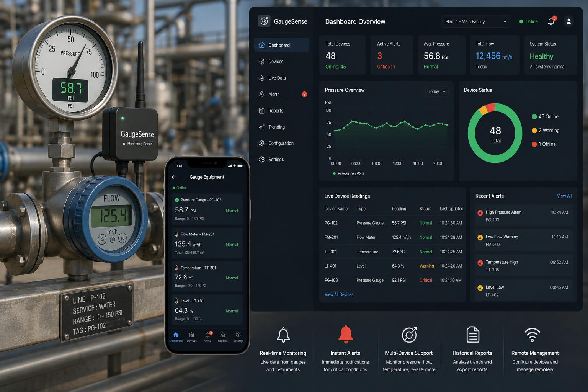Click the yellow segment of device status donut
The image size is (588, 392).
(x=483, y=111)
